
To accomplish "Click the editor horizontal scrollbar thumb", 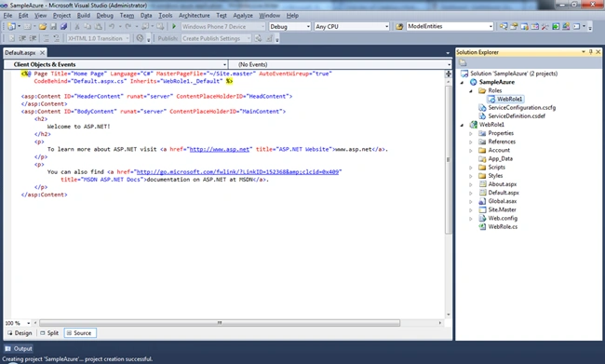I will click(220, 323).
